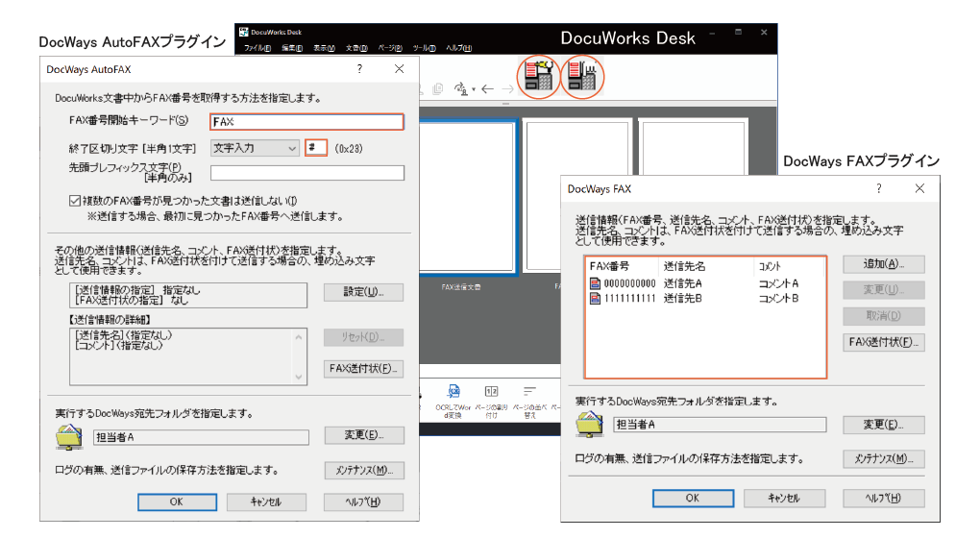Click 追加(A)... button in DocWays FAX dialog
The image size is (980, 538).
click(x=884, y=264)
